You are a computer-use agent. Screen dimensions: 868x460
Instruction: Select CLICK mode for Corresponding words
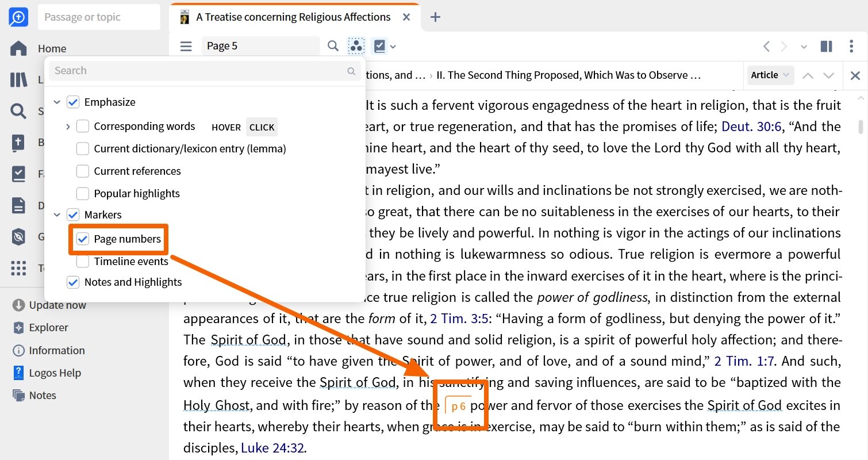click(x=262, y=126)
